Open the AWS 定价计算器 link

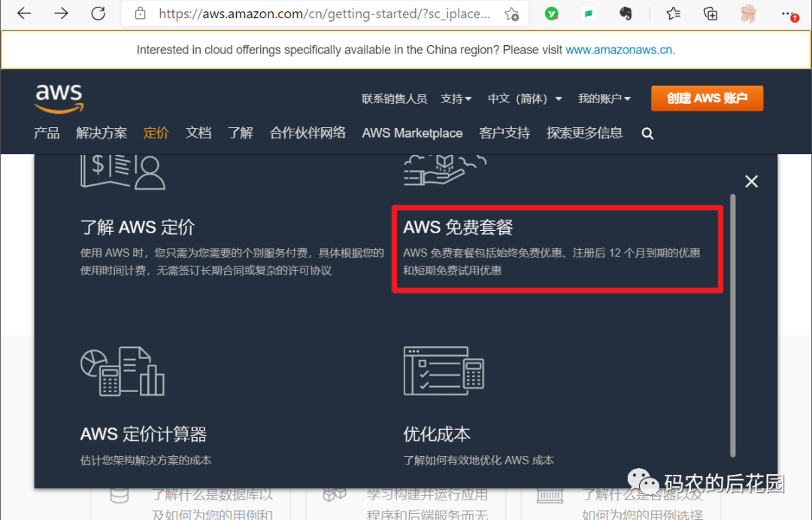pyautogui.click(x=144, y=434)
